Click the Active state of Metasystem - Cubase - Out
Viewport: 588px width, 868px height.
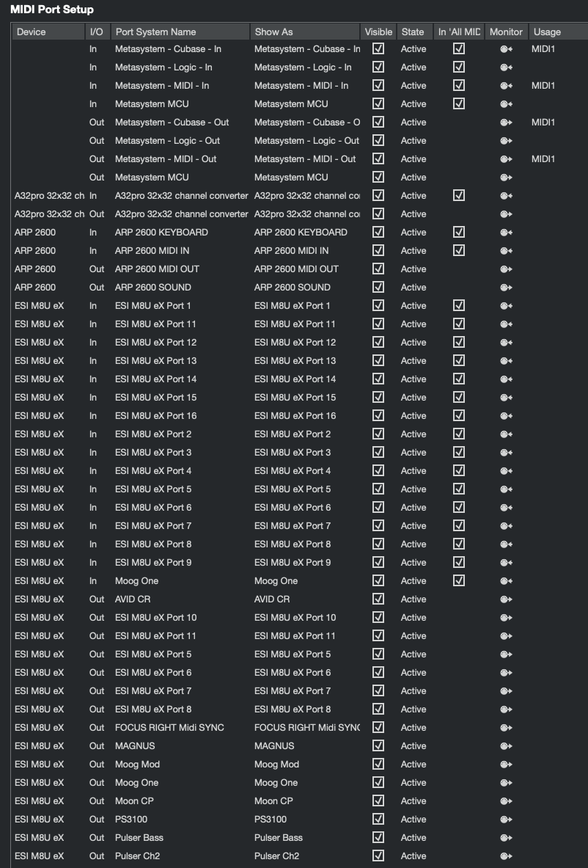point(414,123)
